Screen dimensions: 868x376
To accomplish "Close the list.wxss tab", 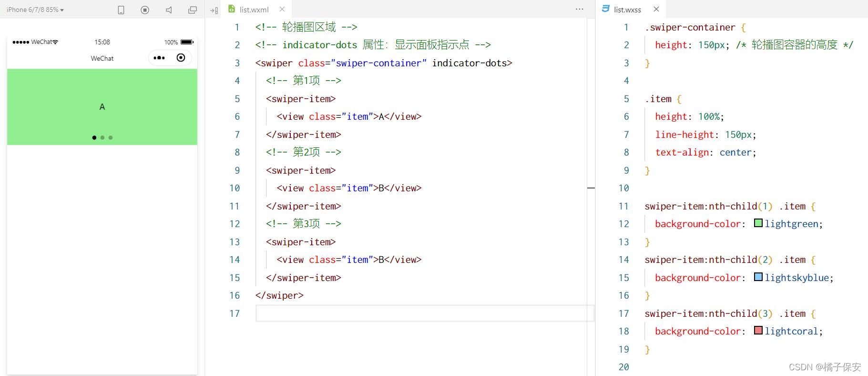I will pos(656,9).
